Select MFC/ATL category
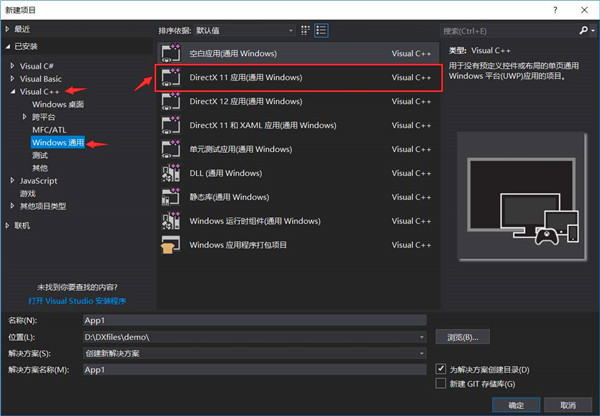 click(49, 130)
